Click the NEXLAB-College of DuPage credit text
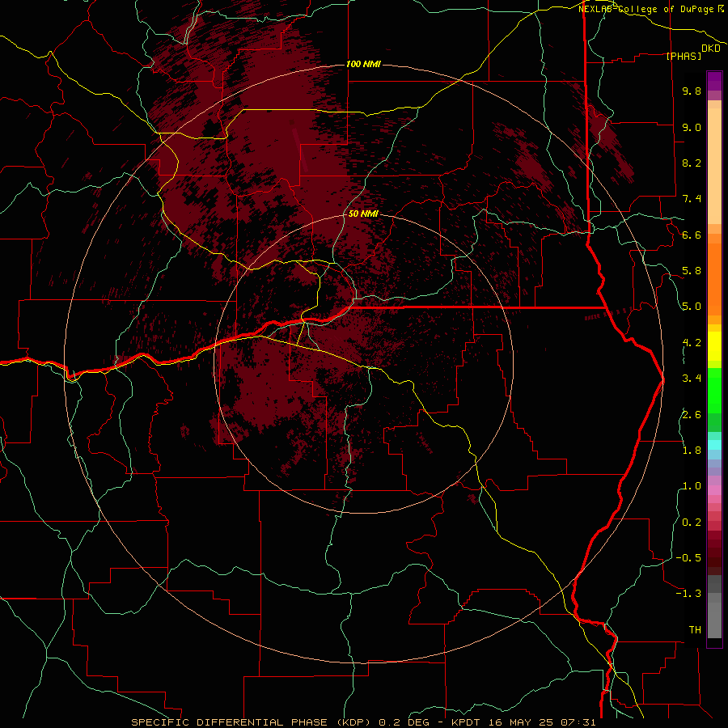 click(x=645, y=9)
